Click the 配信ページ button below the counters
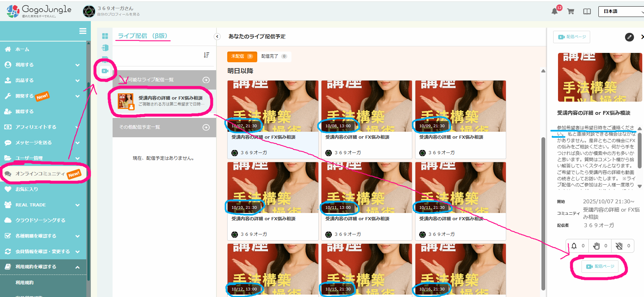Viewport: 644px width, 297px height. (x=600, y=267)
